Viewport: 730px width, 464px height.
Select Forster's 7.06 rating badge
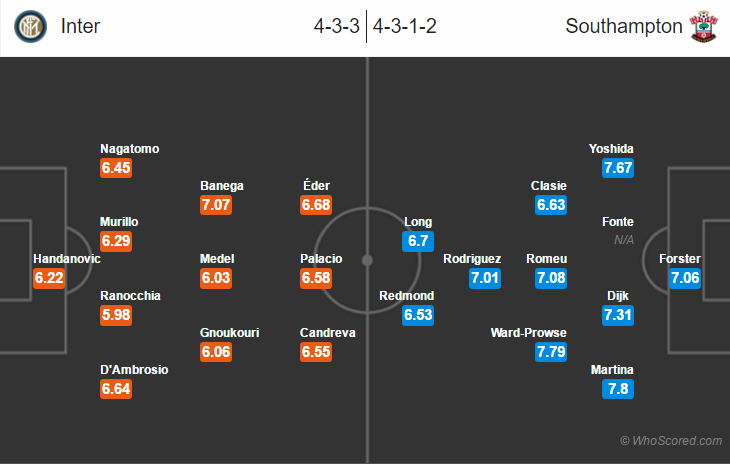[x=685, y=278]
